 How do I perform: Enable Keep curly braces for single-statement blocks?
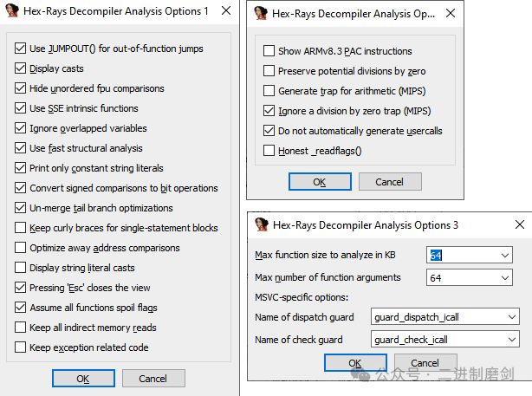(x=20, y=228)
